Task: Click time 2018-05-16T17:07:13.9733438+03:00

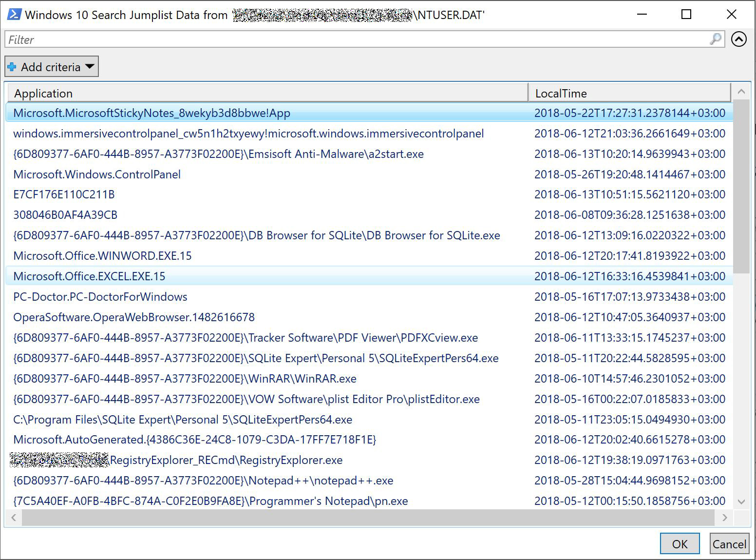Action: [630, 297]
